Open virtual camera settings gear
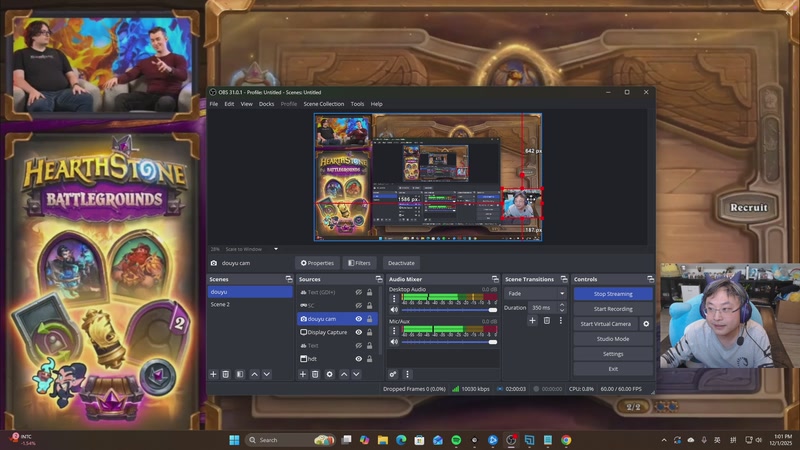Viewport: 800px width, 450px height. pyautogui.click(x=646, y=323)
